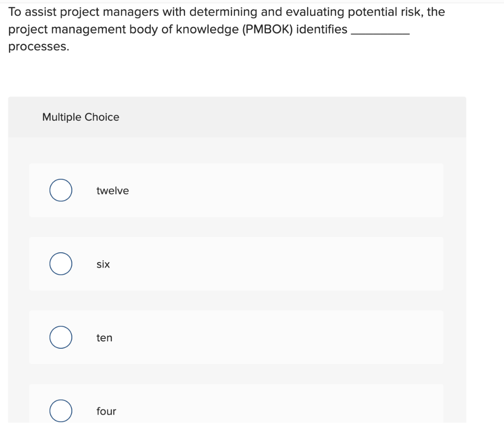Click the word processes in the question

(38, 47)
